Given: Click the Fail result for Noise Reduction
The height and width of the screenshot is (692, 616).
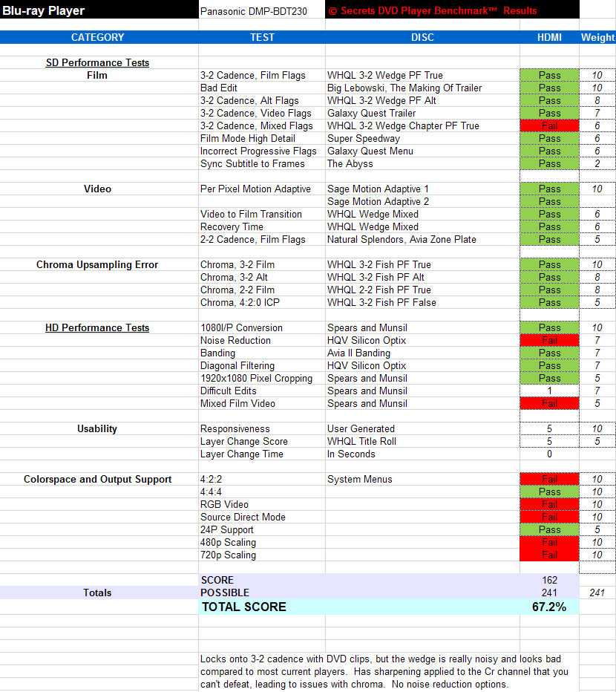Looking at the screenshot, I should 549,340.
